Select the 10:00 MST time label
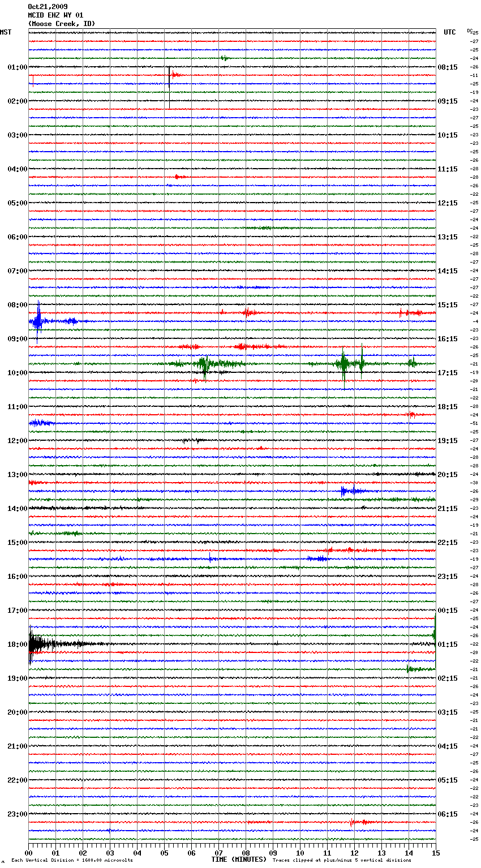The height and width of the screenshot is (868, 481). point(18,373)
